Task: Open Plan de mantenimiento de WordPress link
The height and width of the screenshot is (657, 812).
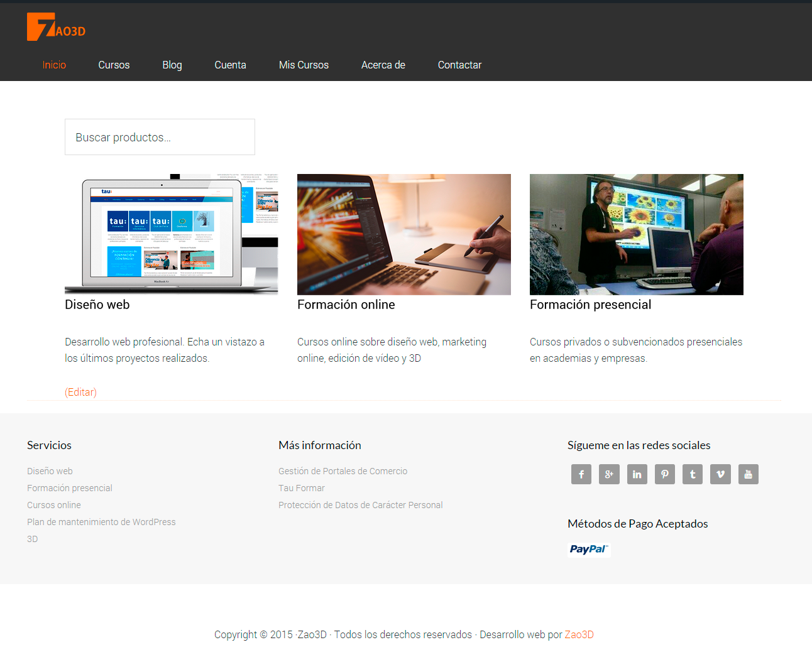Action: click(101, 522)
